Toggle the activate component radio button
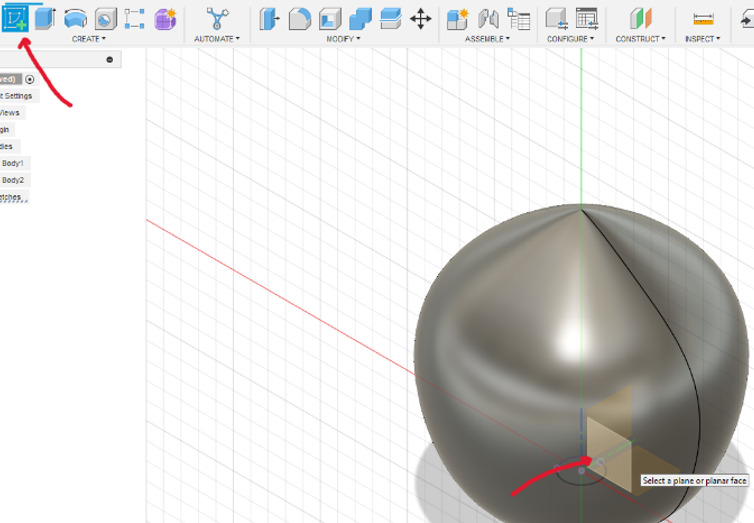The width and height of the screenshot is (754, 523). (x=30, y=79)
